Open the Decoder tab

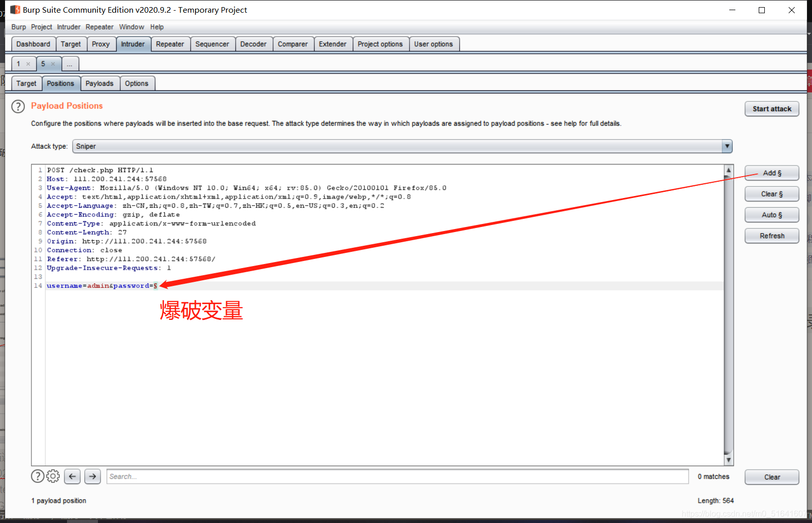coord(253,44)
